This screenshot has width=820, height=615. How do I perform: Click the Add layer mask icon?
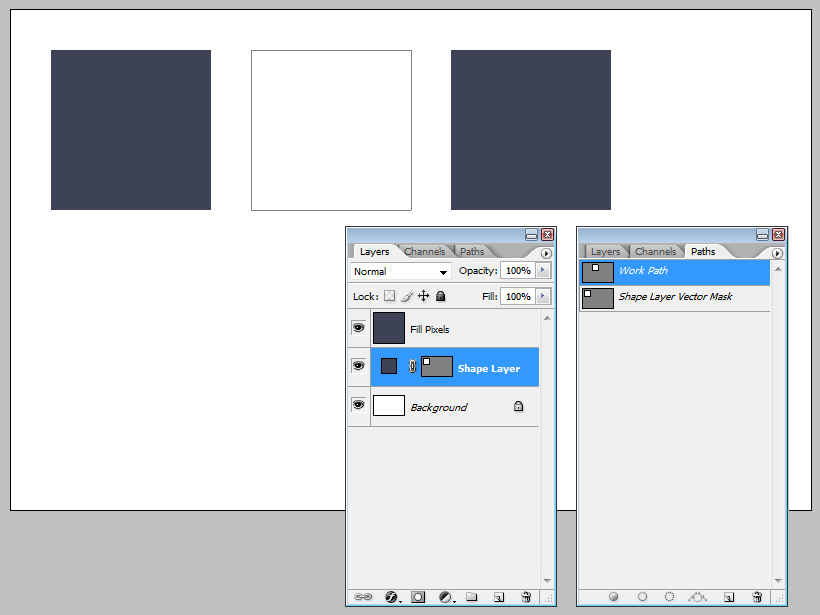(x=418, y=597)
